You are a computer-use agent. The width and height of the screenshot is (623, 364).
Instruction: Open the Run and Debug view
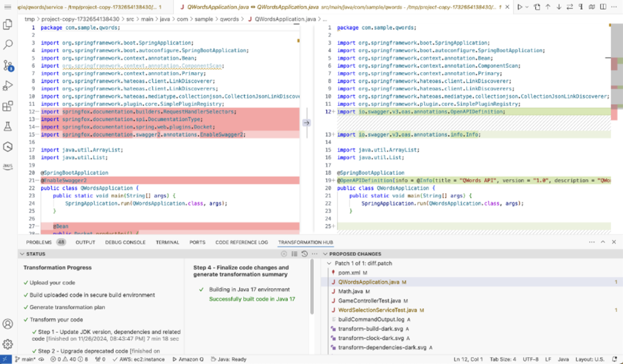[9, 86]
